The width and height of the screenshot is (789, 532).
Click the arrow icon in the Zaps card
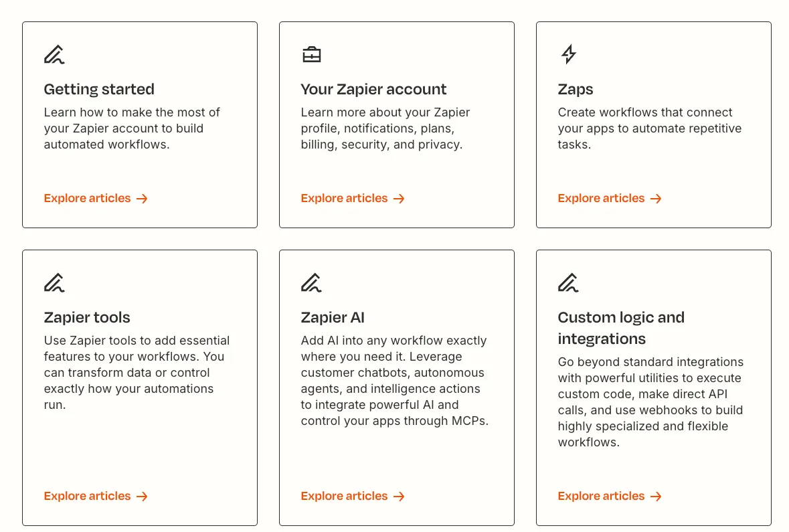pos(656,199)
